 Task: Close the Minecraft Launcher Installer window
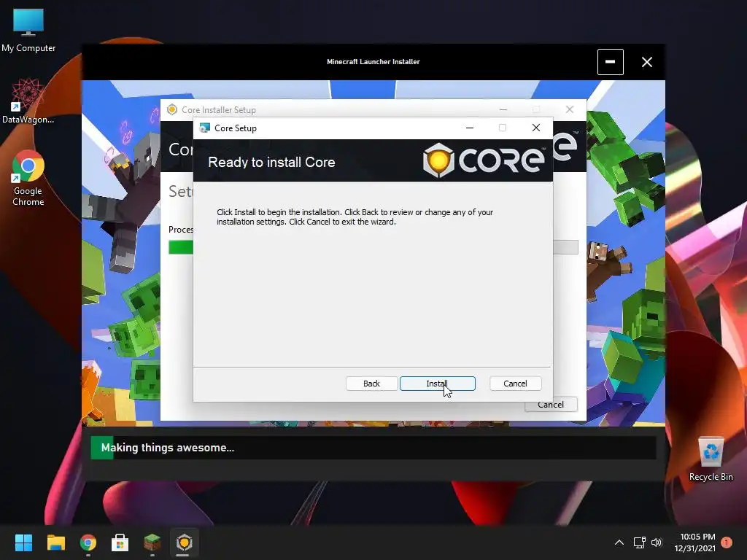(646, 62)
